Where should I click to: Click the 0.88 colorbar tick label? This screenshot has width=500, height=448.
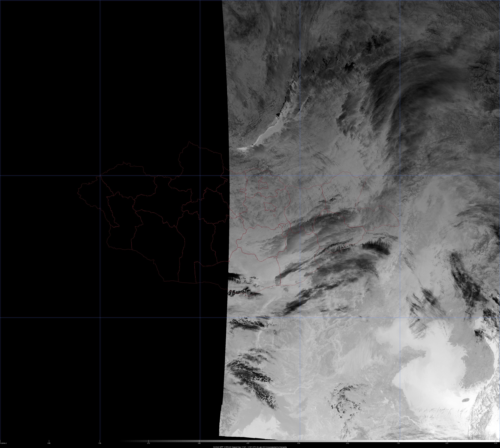point(49,443)
